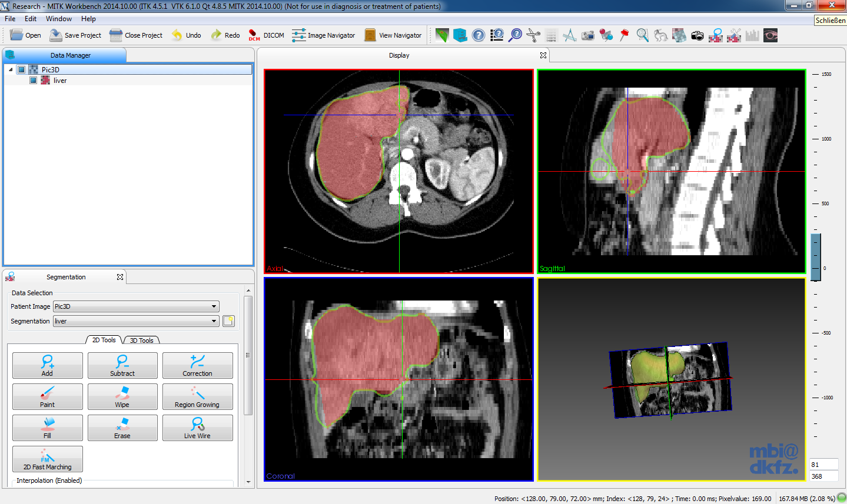The height and width of the screenshot is (504, 847).
Task: Click the single red pushpin icon
Action: click(x=625, y=35)
